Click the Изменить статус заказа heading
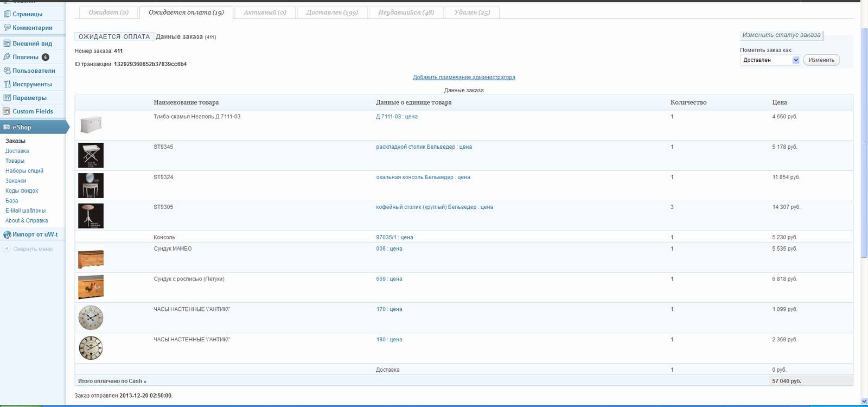Image resolution: width=868 pixels, height=407 pixels. pos(781,35)
